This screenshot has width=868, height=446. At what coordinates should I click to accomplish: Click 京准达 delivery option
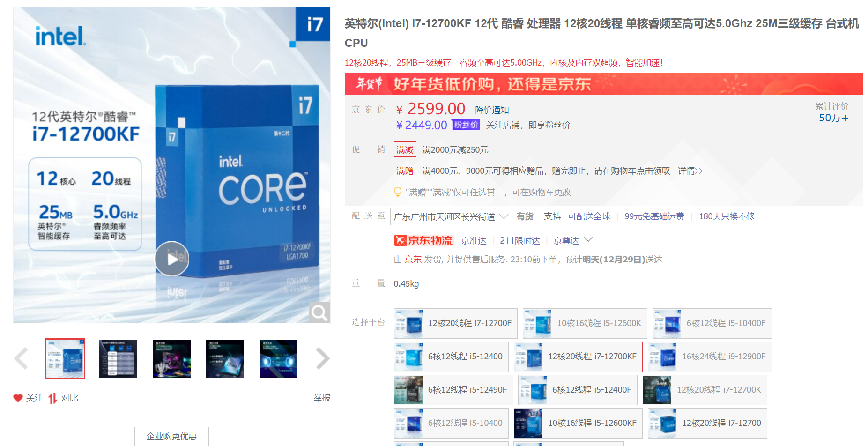pyautogui.click(x=474, y=241)
